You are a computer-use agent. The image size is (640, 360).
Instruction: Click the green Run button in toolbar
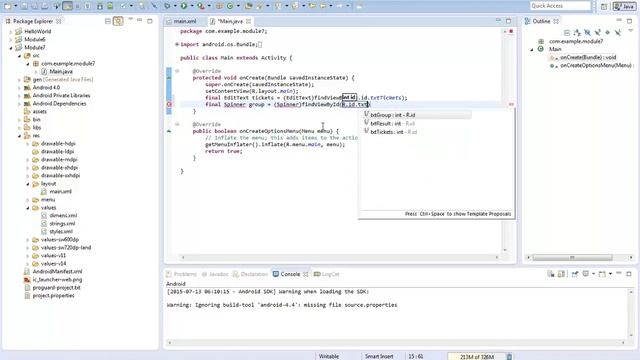click(184, 6)
